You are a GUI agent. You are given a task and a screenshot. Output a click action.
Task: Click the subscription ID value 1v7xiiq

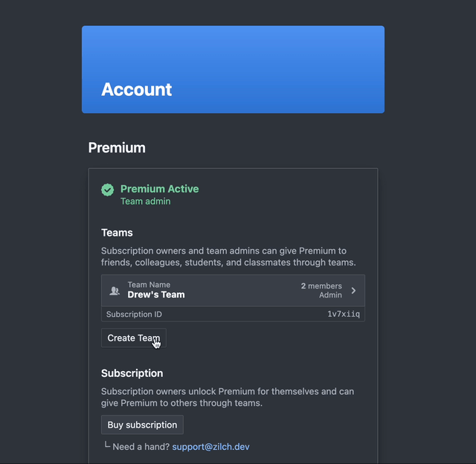344,314
